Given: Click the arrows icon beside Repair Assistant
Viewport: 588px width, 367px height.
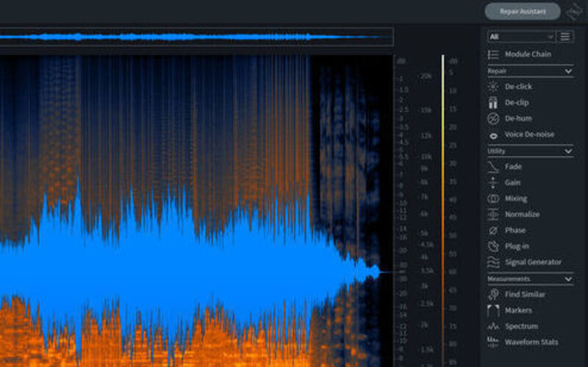Looking at the screenshot, I should (x=575, y=12).
